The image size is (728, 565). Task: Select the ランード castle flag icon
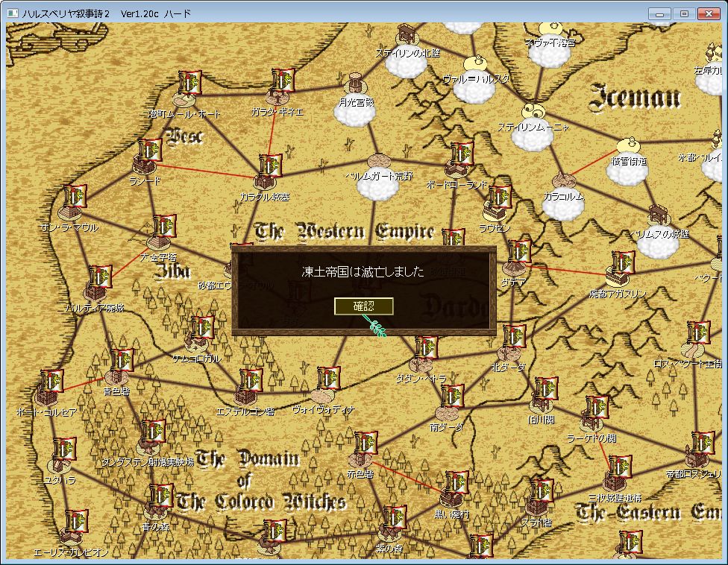151,152
